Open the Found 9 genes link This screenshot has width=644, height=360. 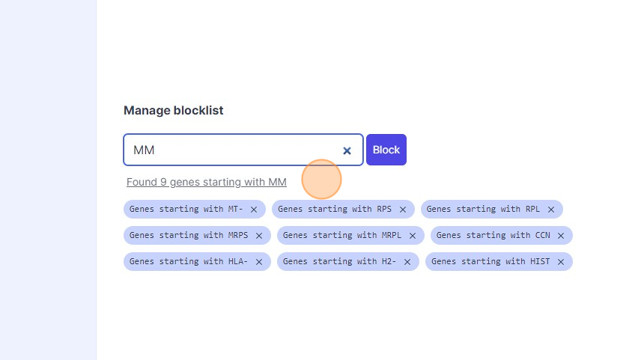[207, 182]
